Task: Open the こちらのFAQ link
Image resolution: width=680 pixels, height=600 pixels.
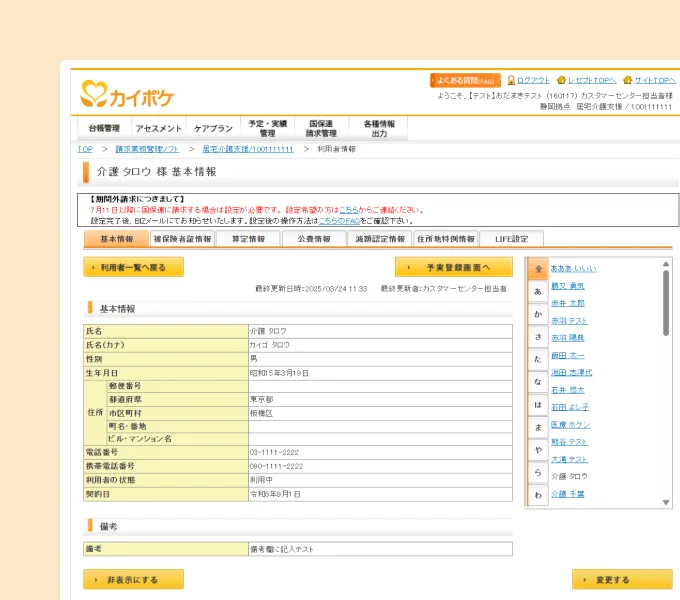Action: point(339,221)
